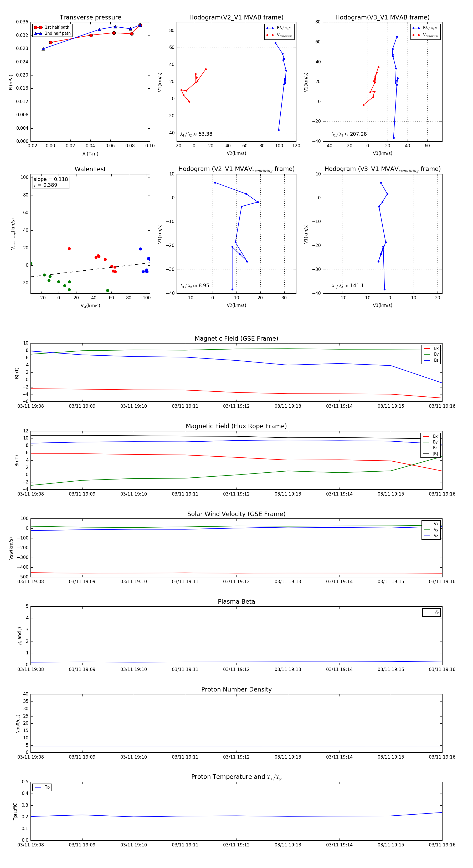Click the 'Np(#/cc)' y-axis label
The width and height of the screenshot is (473, 868).
[18, 724]
